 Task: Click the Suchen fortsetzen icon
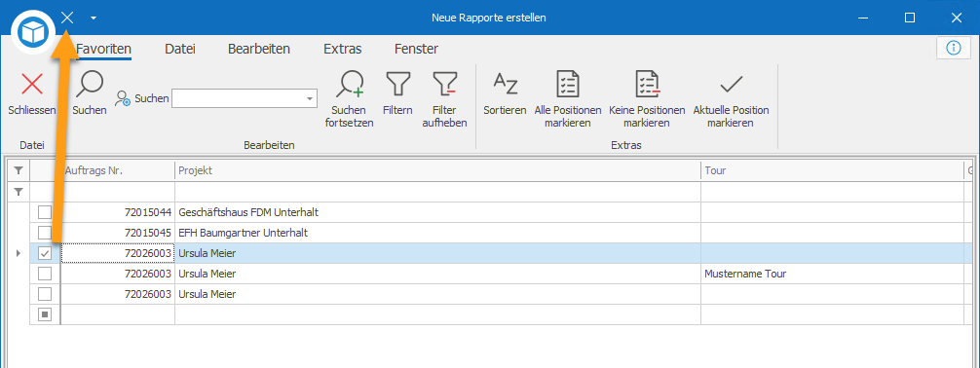[349, 85]
